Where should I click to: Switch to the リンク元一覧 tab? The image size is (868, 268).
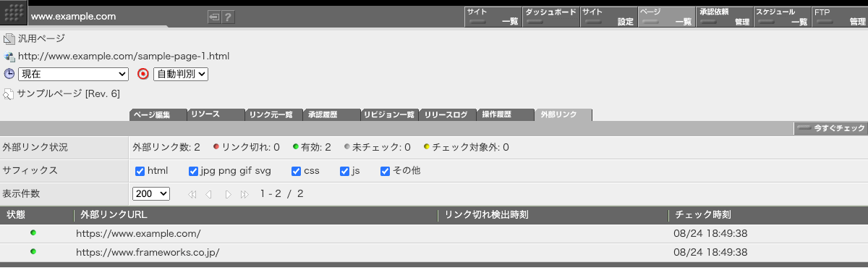pos(273,114)
